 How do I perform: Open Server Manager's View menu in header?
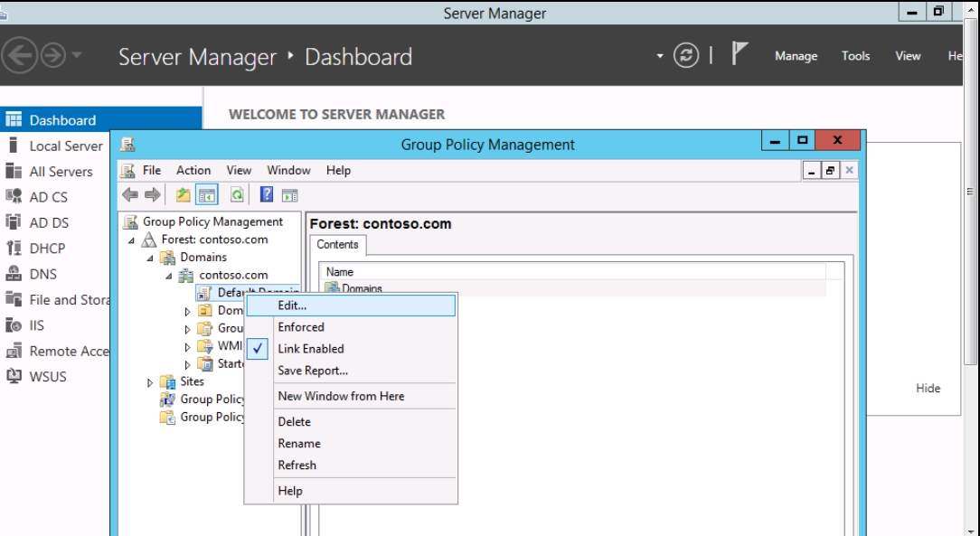point(908,56)
